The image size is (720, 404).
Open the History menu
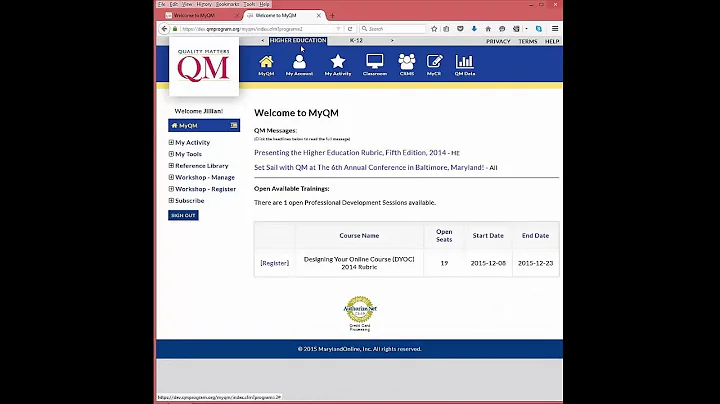click(x=204, y=4)
